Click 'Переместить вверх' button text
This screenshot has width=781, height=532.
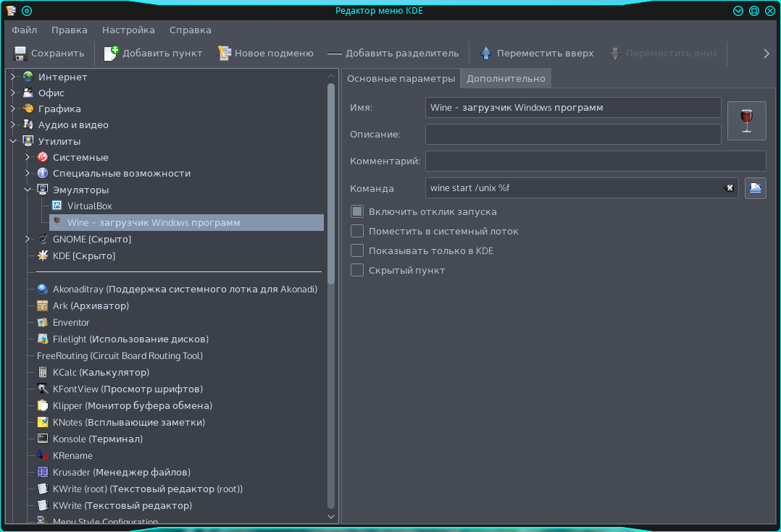(545, 54)
